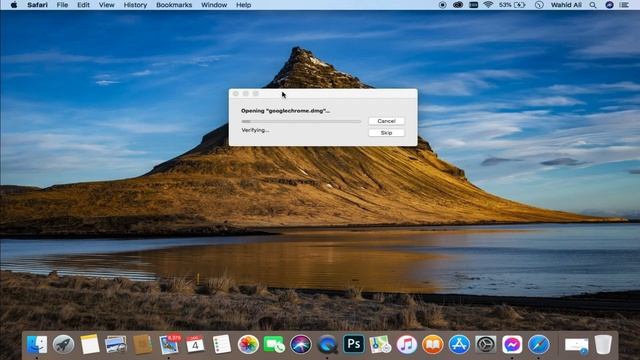The image size is (640, 360).
Task: Open the Maps app in Dock
Action: (380, 344)
